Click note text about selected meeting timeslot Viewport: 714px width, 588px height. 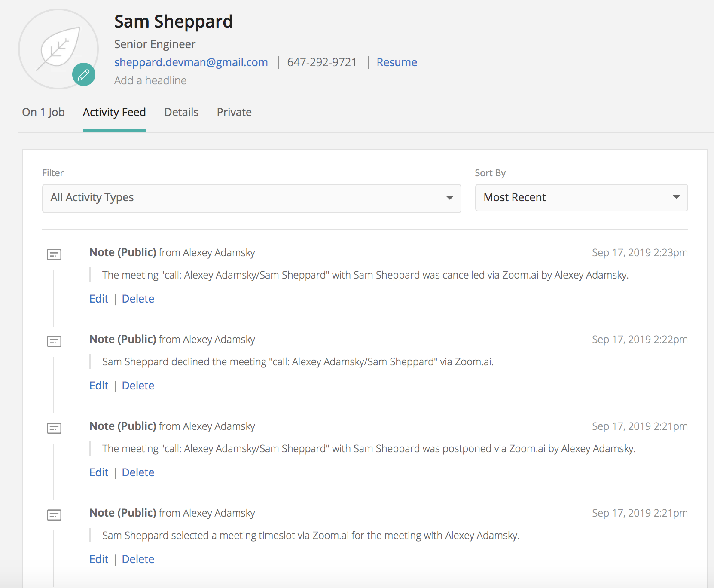pyautogui.click(x=311, y=536)
